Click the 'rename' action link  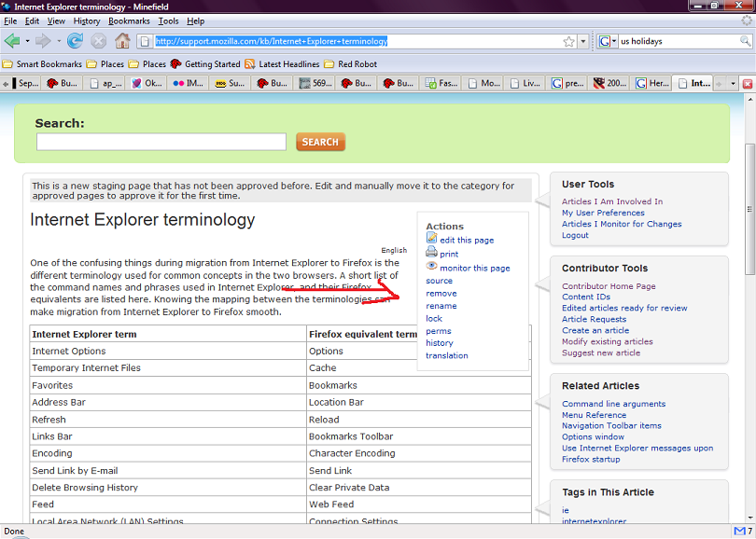(441, 306)
